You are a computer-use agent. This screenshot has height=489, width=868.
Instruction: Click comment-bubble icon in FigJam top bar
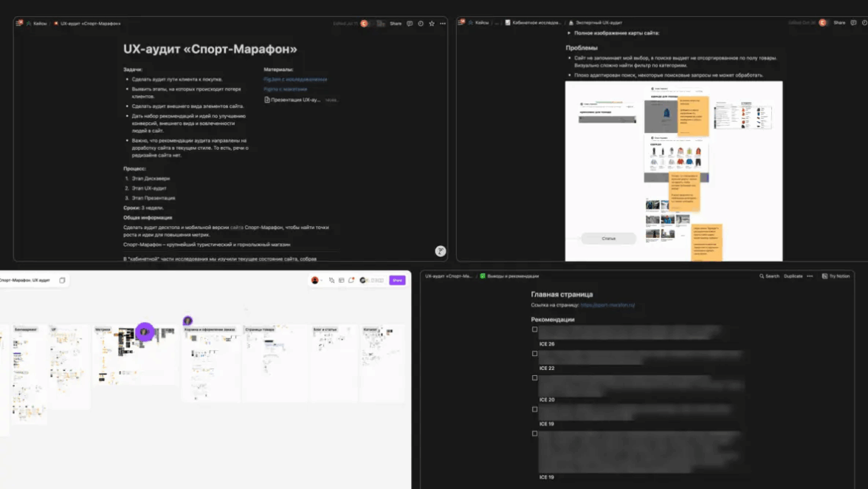pos(351,280)
